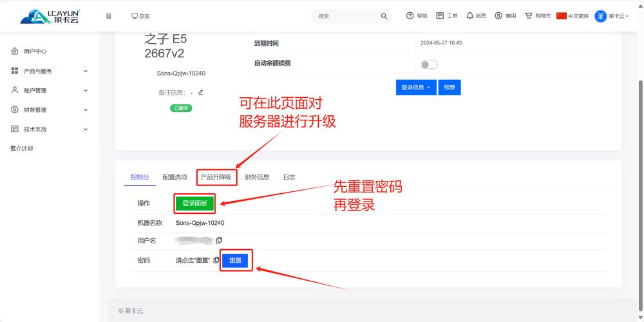
Task: Copy the 密码 with the copy icon
Action: (x=216, y=260)
